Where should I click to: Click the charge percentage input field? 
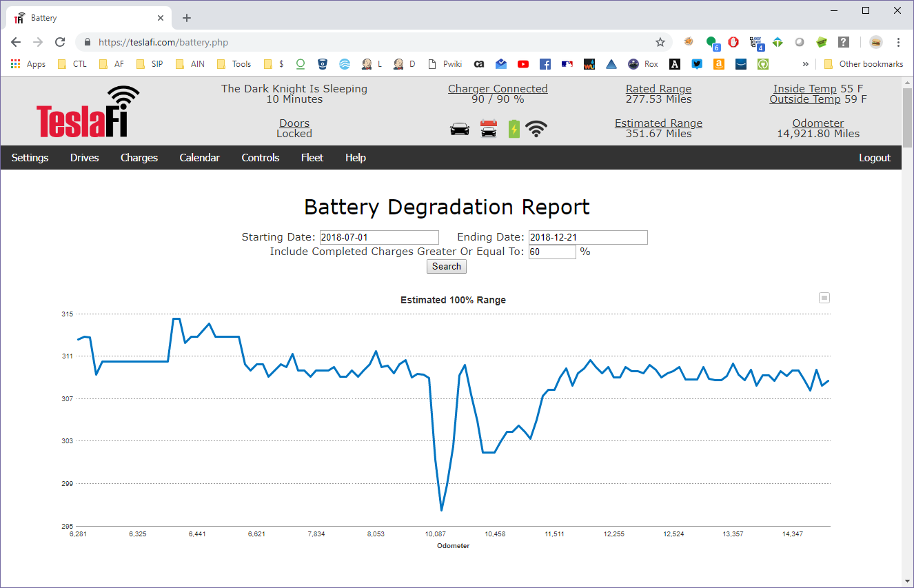(552, 252)
